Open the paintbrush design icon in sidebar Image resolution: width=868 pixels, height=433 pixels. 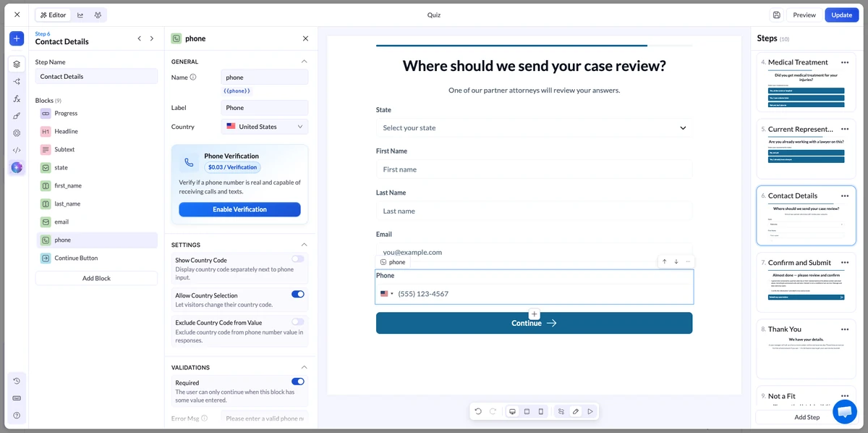pyautogui.click(x=17, y=116)
